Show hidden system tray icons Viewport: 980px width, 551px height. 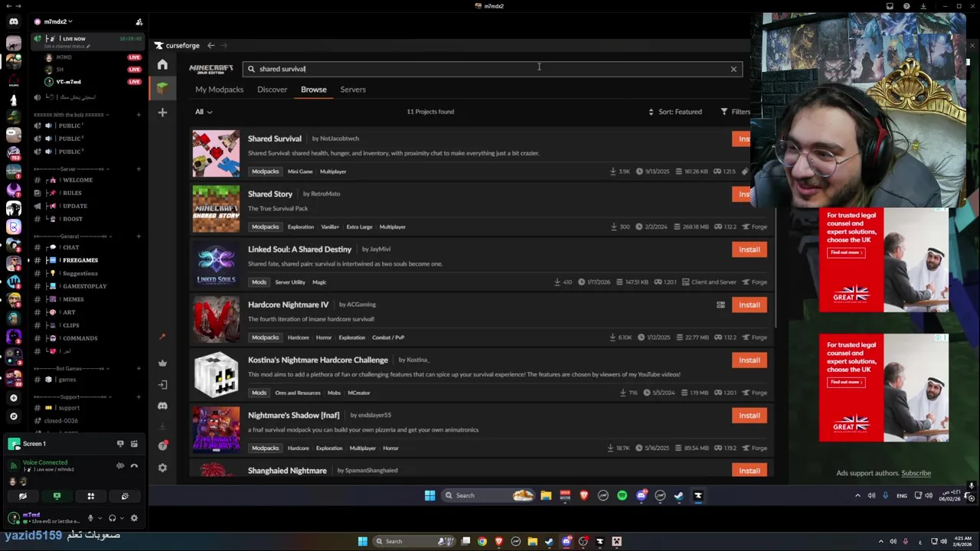tap(857, 495)
